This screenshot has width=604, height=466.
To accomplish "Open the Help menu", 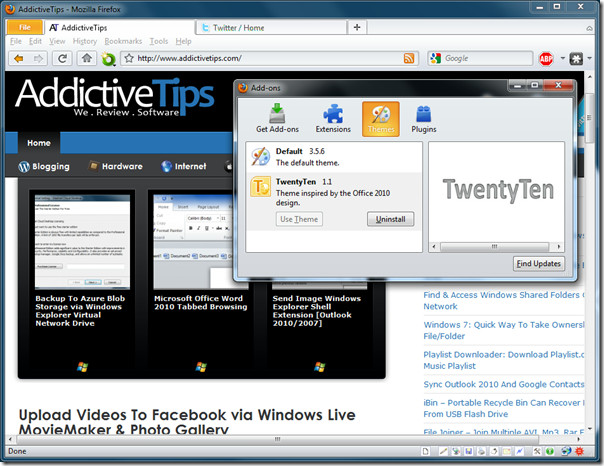I will pyautogui.click(x=183, y=41).
